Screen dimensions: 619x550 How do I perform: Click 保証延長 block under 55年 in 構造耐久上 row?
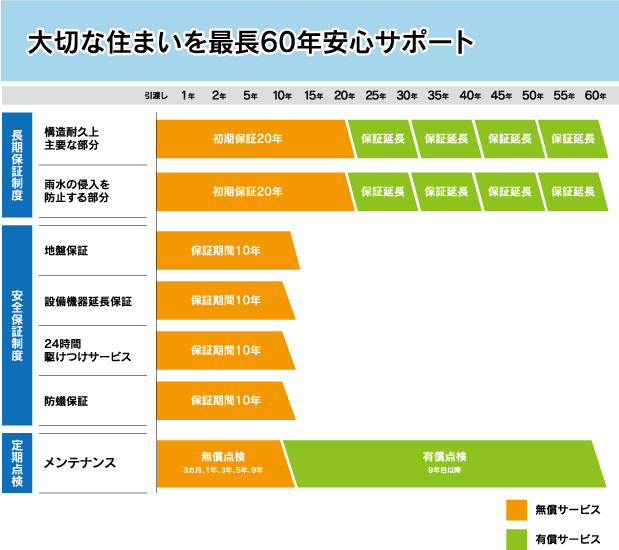click(573, 139)
